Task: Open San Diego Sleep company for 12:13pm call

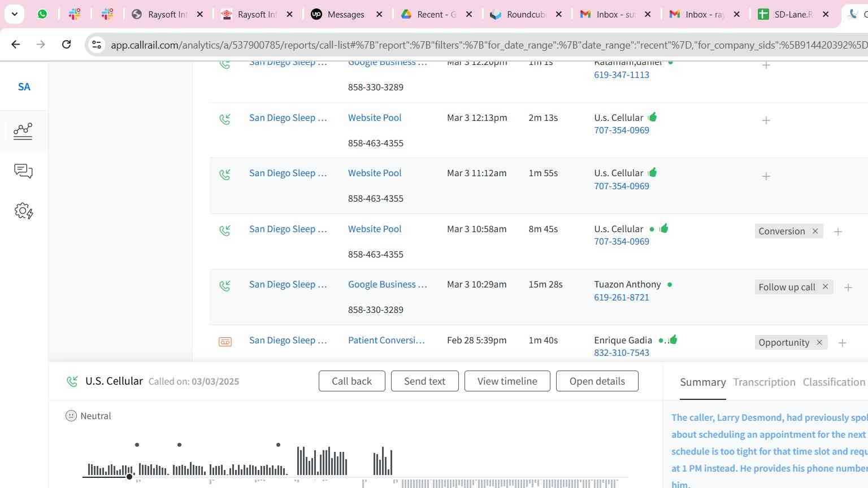Action: coord(288,117)
